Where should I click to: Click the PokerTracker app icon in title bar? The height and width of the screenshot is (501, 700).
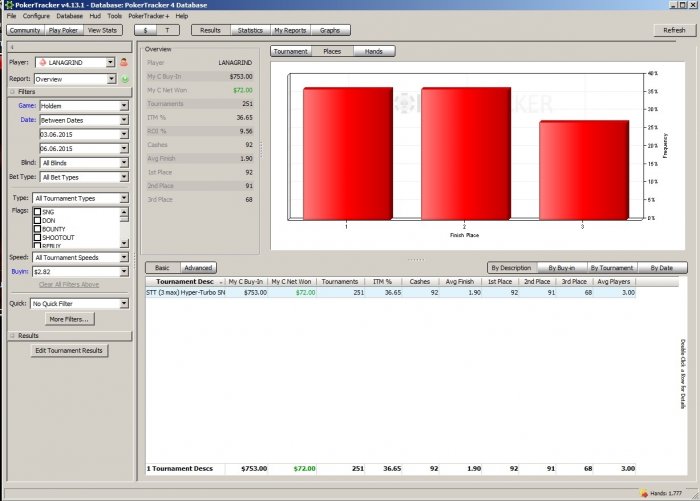point(9,5)
